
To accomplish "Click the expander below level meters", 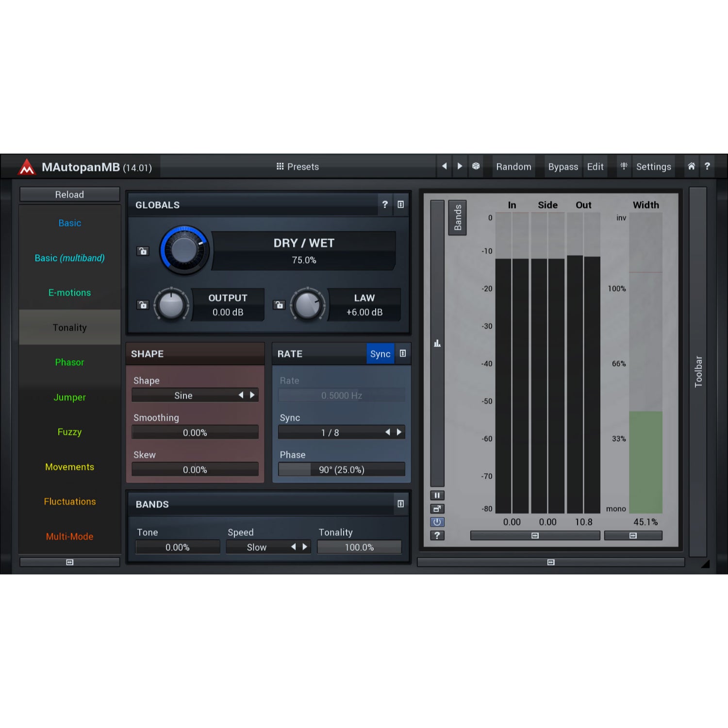I will (535, 535).
